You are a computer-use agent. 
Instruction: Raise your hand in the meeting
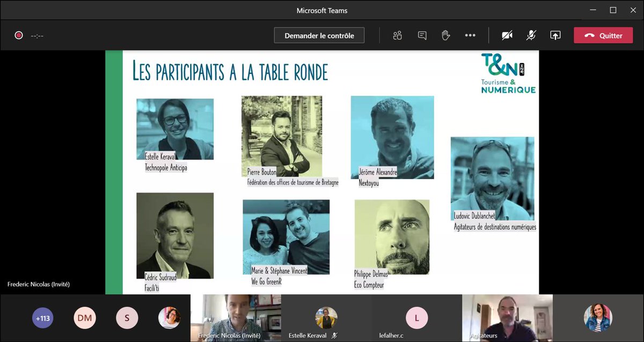[446, 35]
